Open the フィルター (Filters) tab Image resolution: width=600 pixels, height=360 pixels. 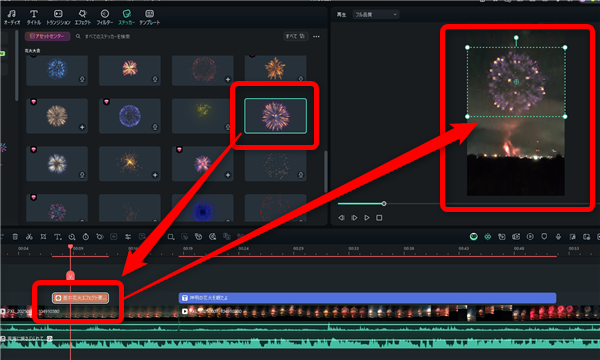(x=104, y=18)
